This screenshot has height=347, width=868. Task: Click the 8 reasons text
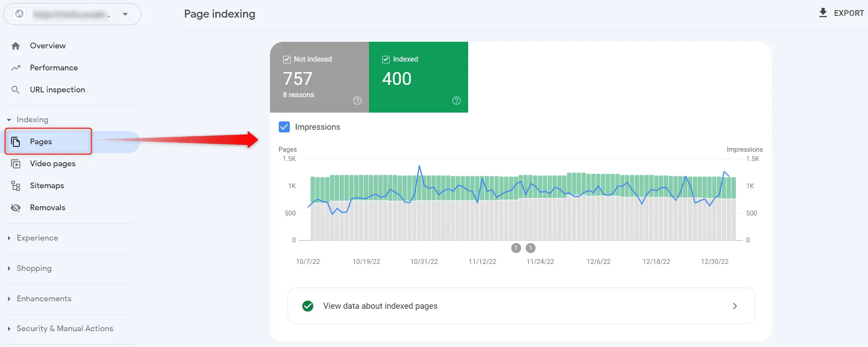299,95
